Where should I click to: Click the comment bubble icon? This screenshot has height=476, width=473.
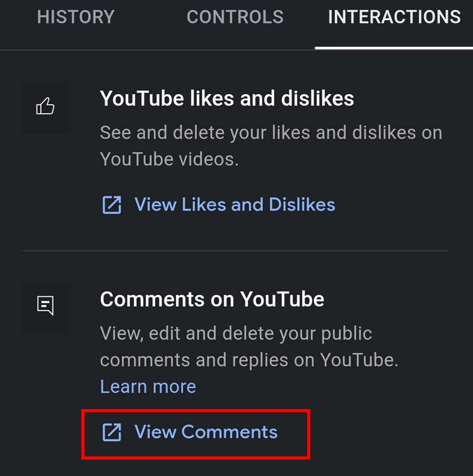coord(45,306)
